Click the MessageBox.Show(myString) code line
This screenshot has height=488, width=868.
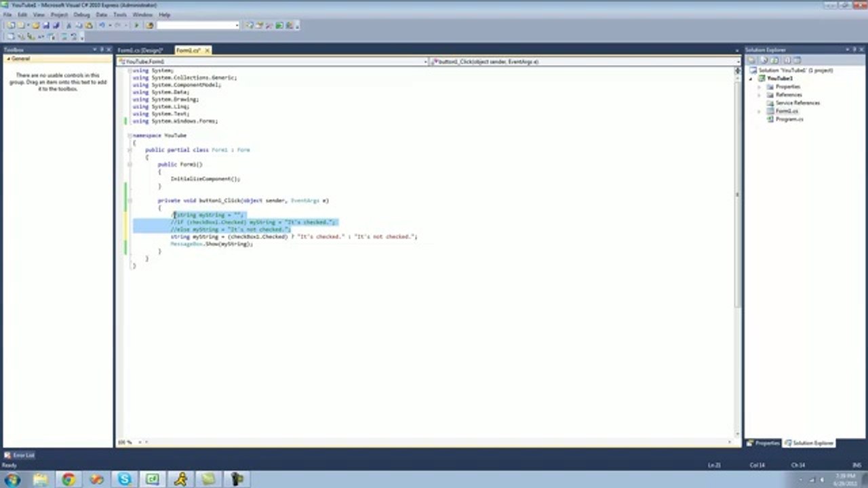click(x=211, y=244)
